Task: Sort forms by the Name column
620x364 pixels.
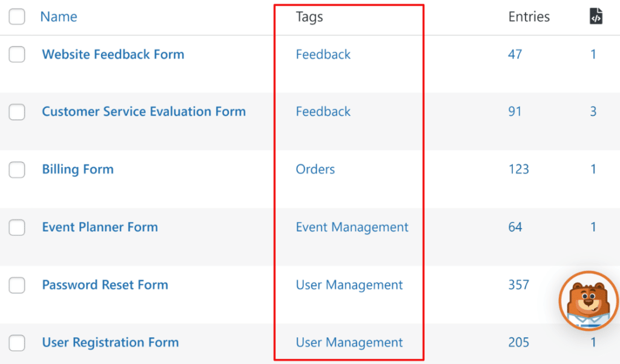Action: (x=58, y=16)
